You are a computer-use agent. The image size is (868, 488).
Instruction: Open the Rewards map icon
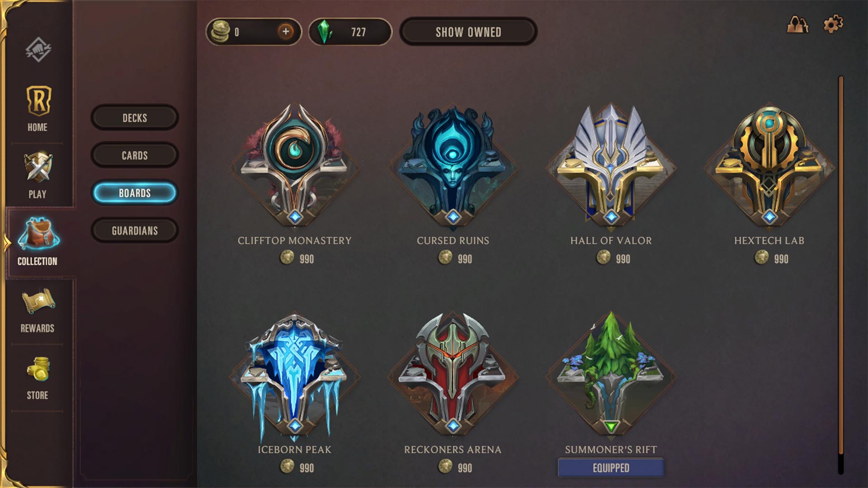click(38, 301)
